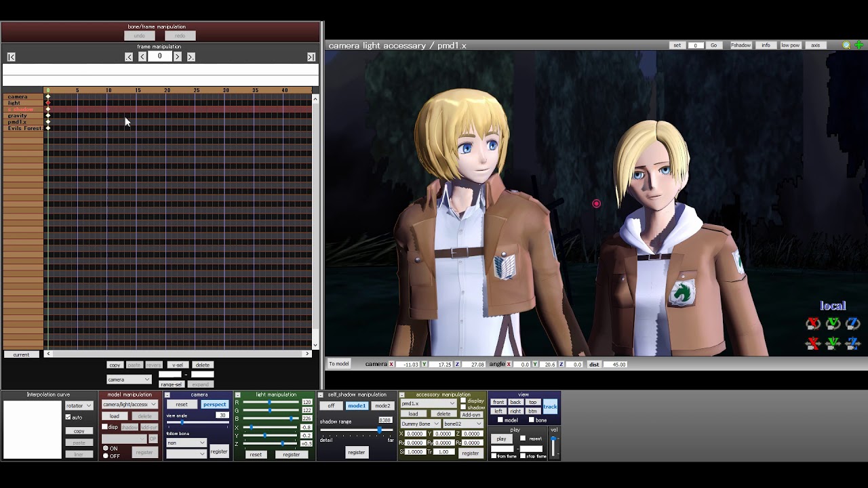The width and height of the screenshot is (868, 488).
Task: Enable the repeat checkbox in play panel
Action: click(x=523, y=439)
